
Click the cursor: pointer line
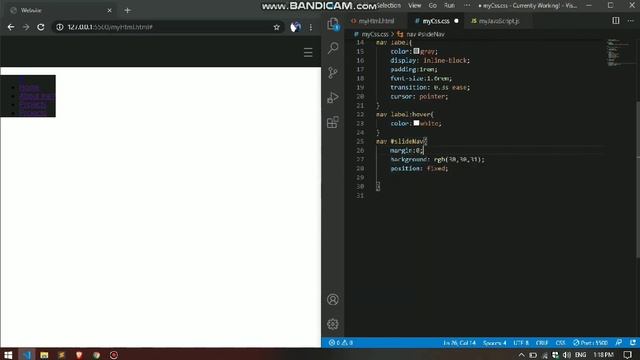pyautogui.click(x=419, y=96)
